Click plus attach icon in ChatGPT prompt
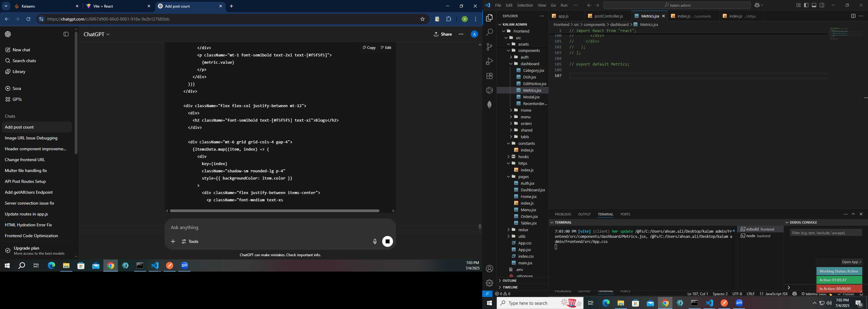The height and width of the screenshot is (309, 868). [173, 241]
